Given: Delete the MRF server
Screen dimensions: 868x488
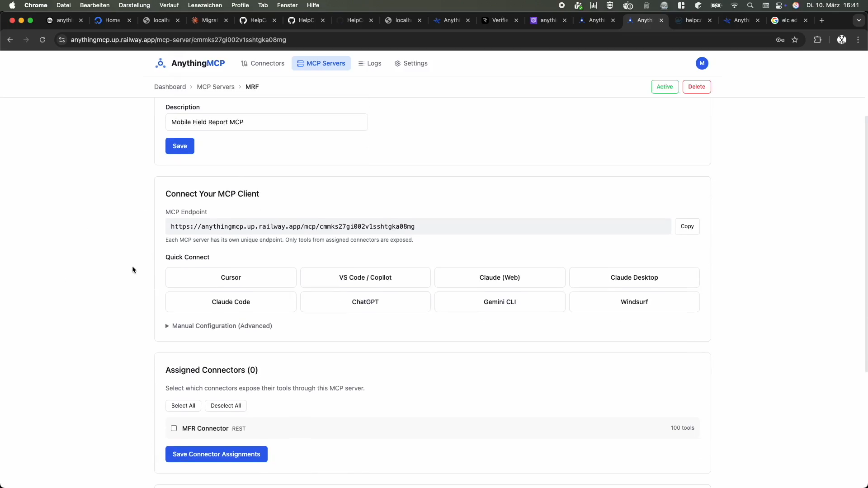Looking at the screenshot, I should pyautogui.click(x=697, y=87).
